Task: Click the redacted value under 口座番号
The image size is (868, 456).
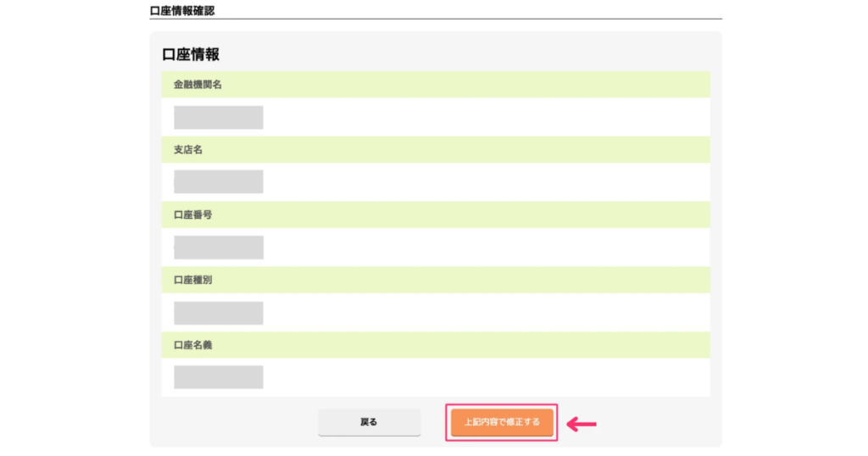Action: click(218, 247)
